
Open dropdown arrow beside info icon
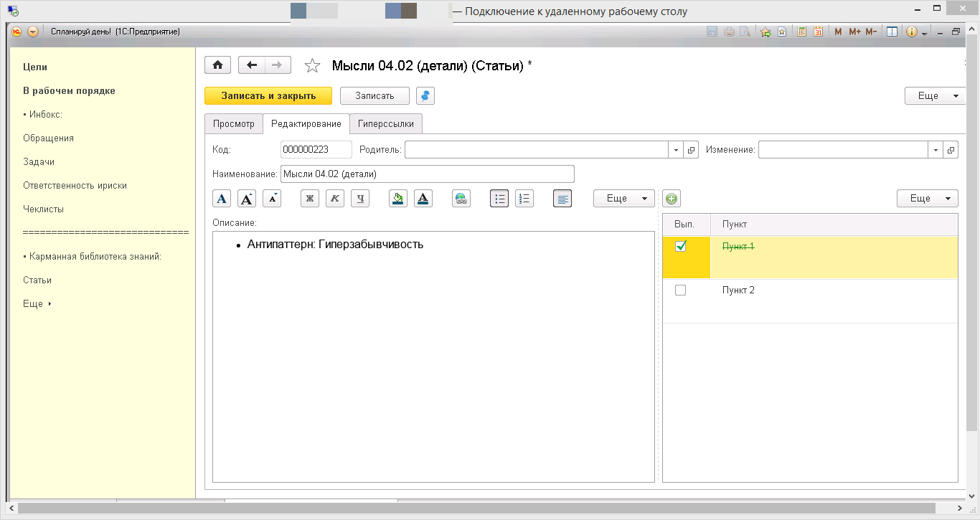tap(925, 32)
